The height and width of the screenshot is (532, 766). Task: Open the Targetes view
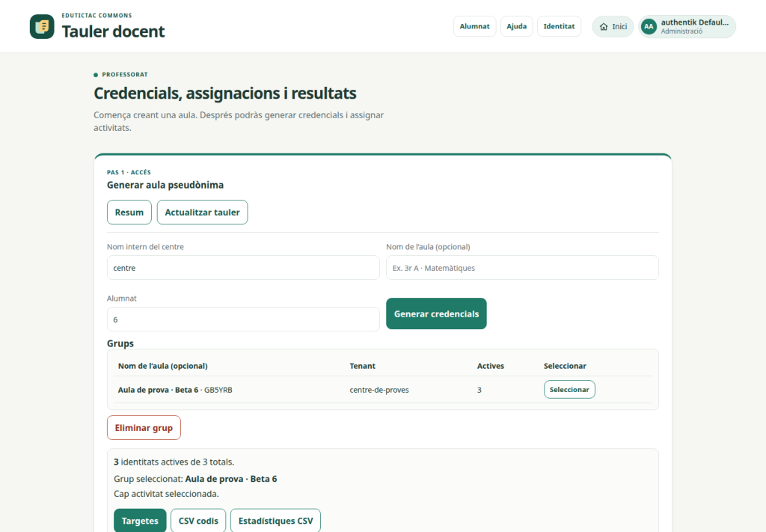tap(140, 521)
